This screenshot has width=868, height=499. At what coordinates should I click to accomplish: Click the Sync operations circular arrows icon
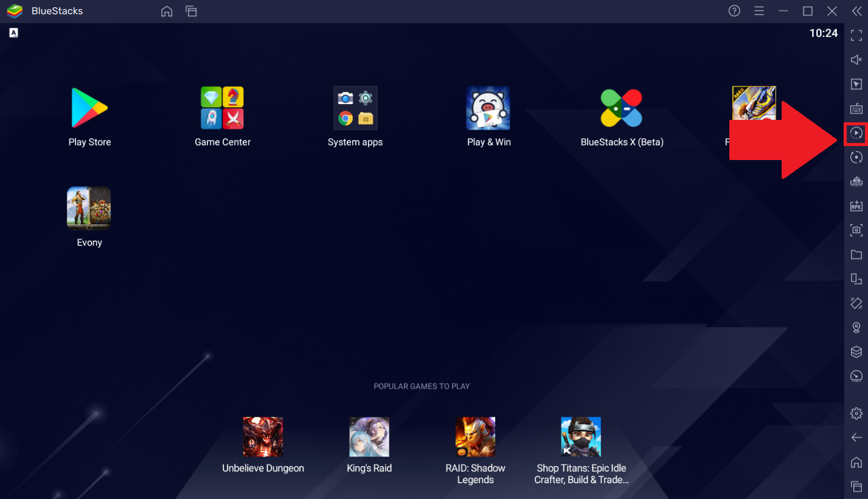coord(856,157)
